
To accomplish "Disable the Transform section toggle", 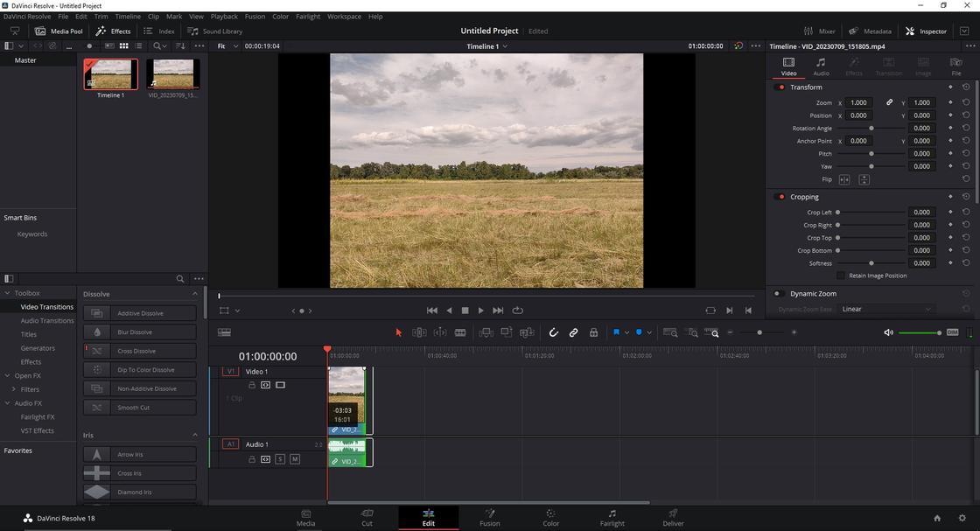I will click(780, 87).
